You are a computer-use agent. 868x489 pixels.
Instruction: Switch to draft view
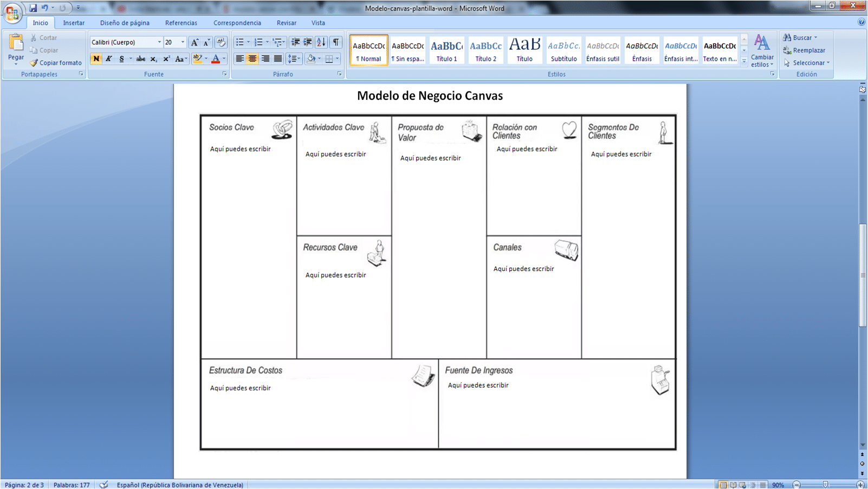762,485
